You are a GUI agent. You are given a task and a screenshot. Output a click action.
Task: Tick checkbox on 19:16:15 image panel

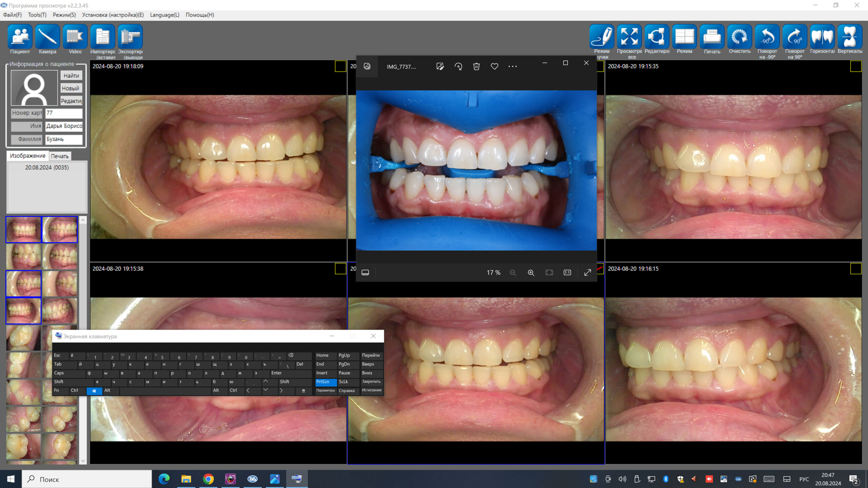coord(855,269)
